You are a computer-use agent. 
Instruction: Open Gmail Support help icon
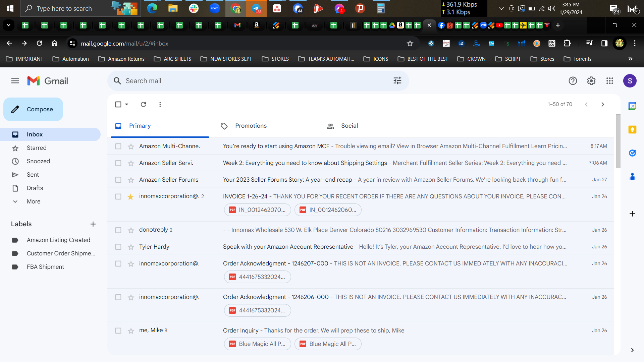coord(573,81)
